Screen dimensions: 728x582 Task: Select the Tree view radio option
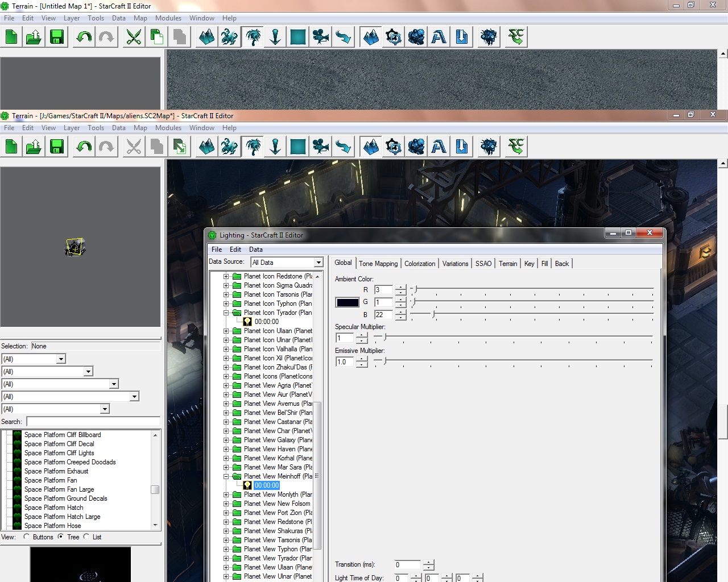61,537
